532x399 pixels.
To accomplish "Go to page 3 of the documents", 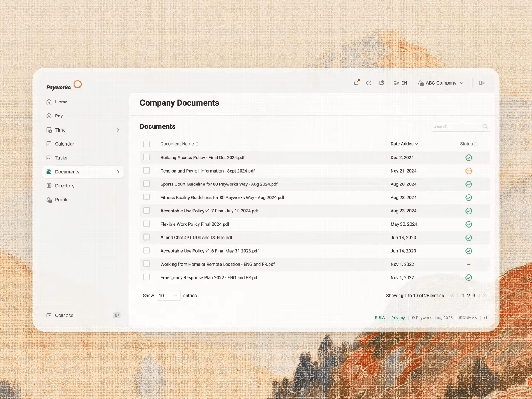I will [x=474, y=296].
